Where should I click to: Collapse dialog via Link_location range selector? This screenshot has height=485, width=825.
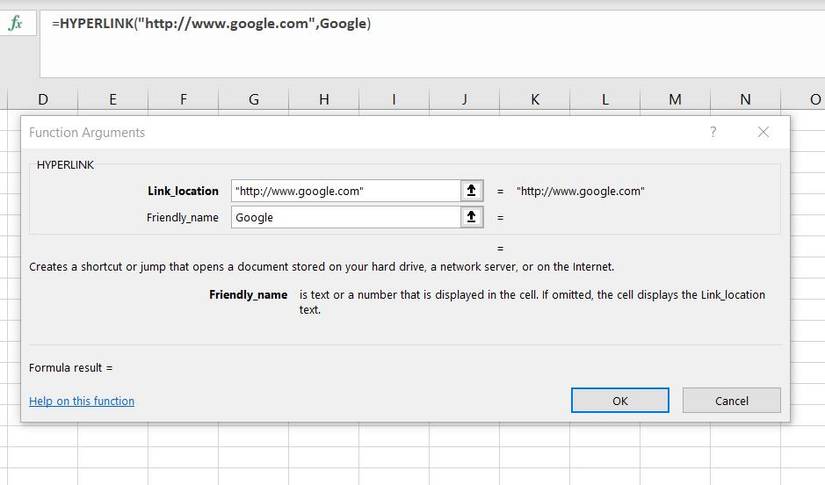click(471, 191)
